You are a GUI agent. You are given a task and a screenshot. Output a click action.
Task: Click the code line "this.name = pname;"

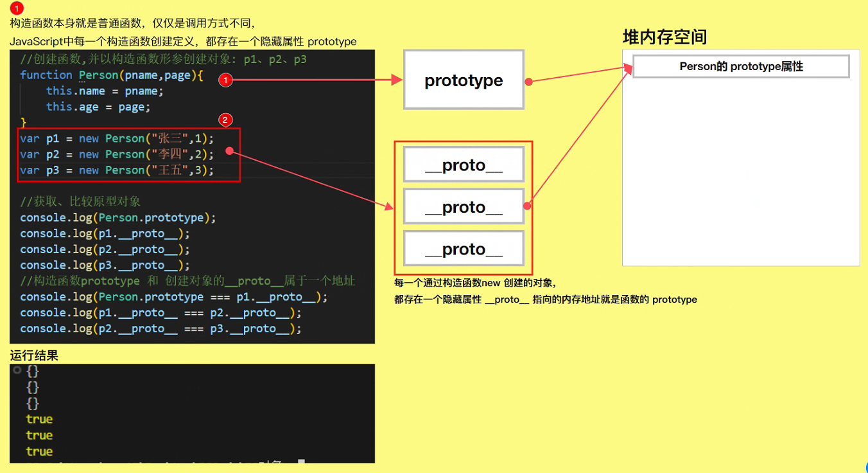(x=105, y=91)
